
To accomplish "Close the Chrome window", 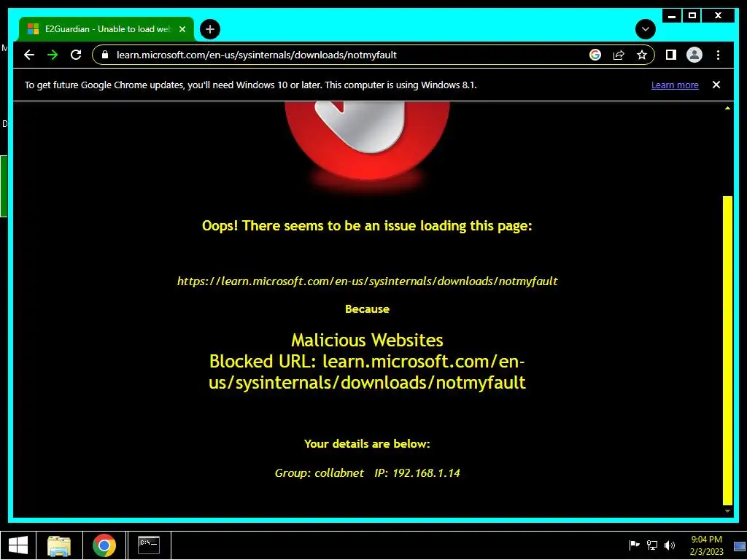I will pos(719,16).
